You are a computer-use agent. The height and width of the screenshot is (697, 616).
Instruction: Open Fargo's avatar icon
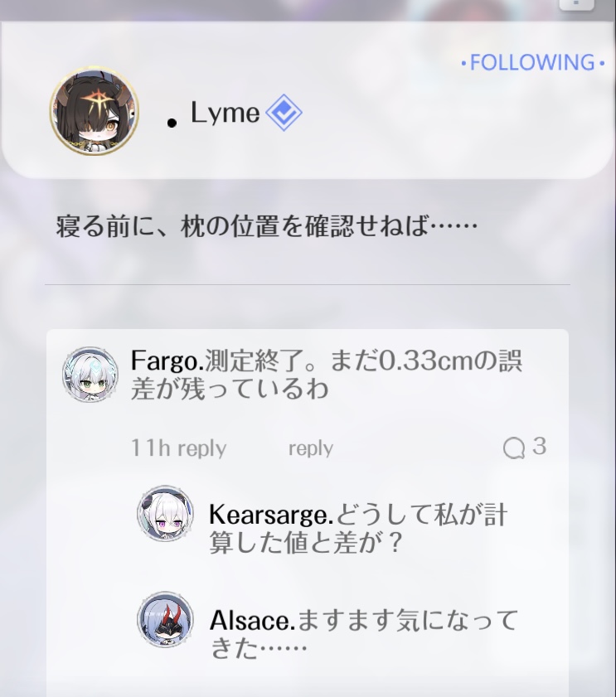pos(90,375)
